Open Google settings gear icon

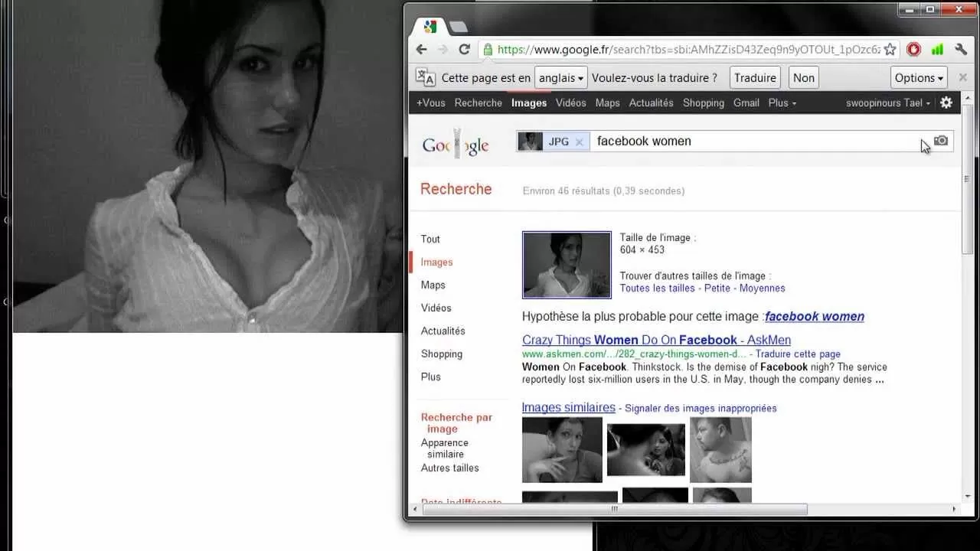pyautogui.click(x=946, y=103)
